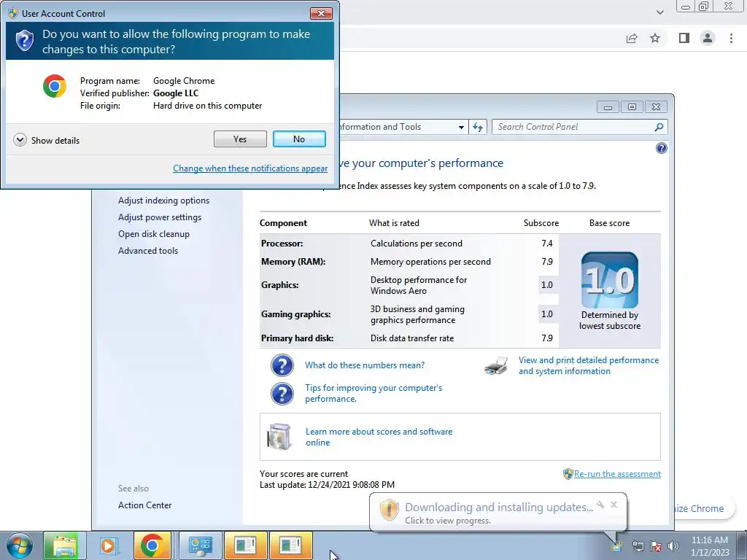Bookmark this page with star icon
Image resolution: width=747 pixels, height=560 pixels.
pos(655,38)
